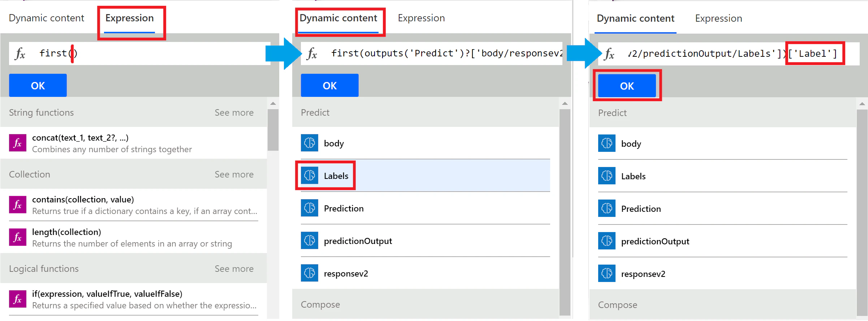Viewport: 868px width, 321px height.
Task: Click OK button in middle panel
Action: point(330,85)
